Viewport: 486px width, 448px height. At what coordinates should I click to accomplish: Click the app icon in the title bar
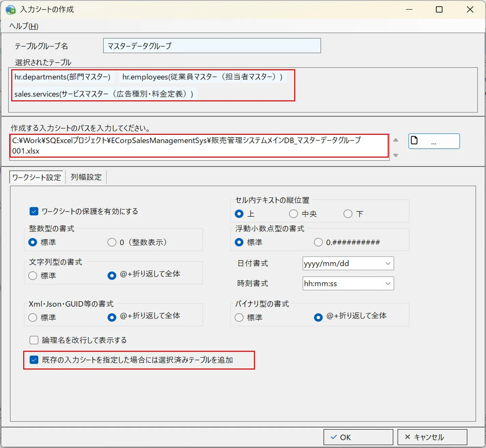(x=11, y=9)
